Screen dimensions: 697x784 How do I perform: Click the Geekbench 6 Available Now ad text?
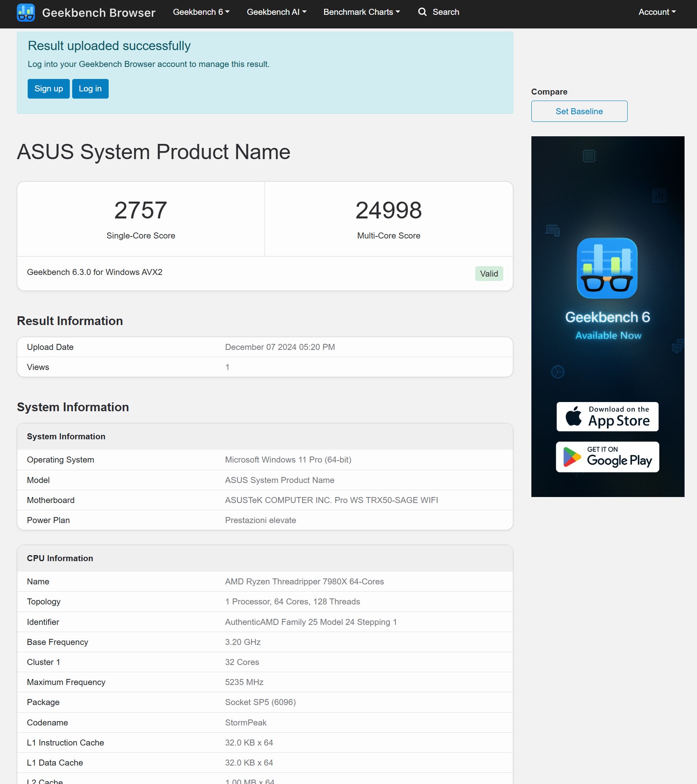tap(608, 325)
